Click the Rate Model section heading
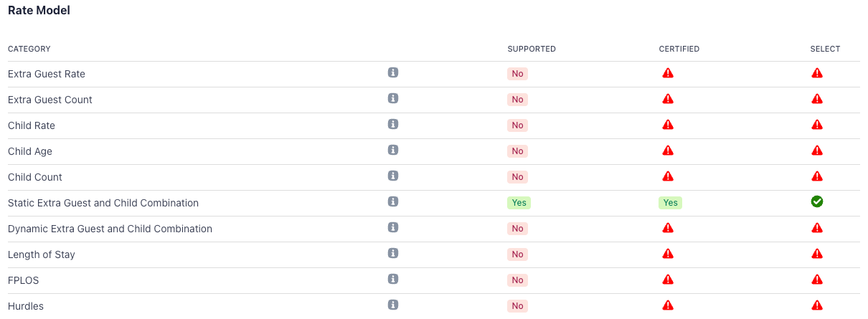 39,11
